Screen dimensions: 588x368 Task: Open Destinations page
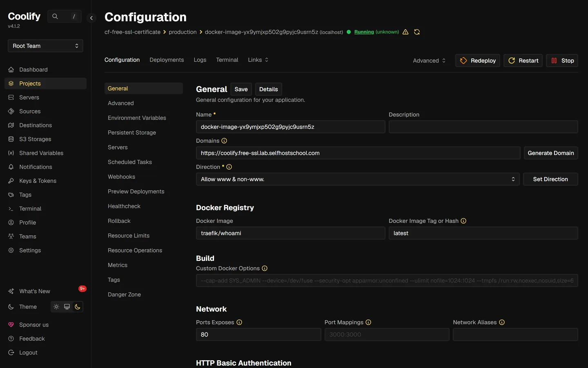45,125
